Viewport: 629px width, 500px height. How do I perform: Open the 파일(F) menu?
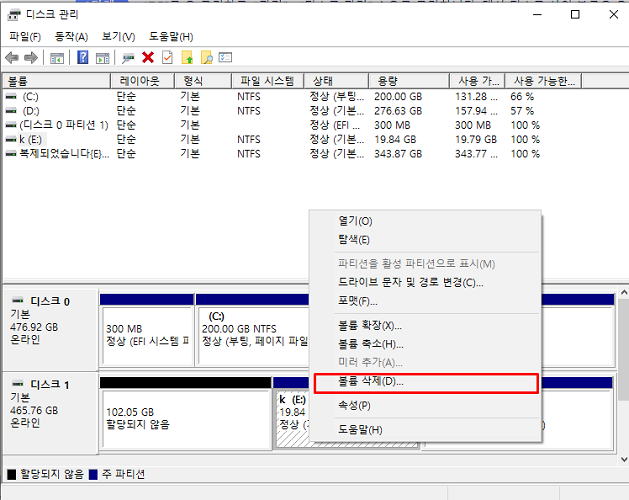coord(25,37)
